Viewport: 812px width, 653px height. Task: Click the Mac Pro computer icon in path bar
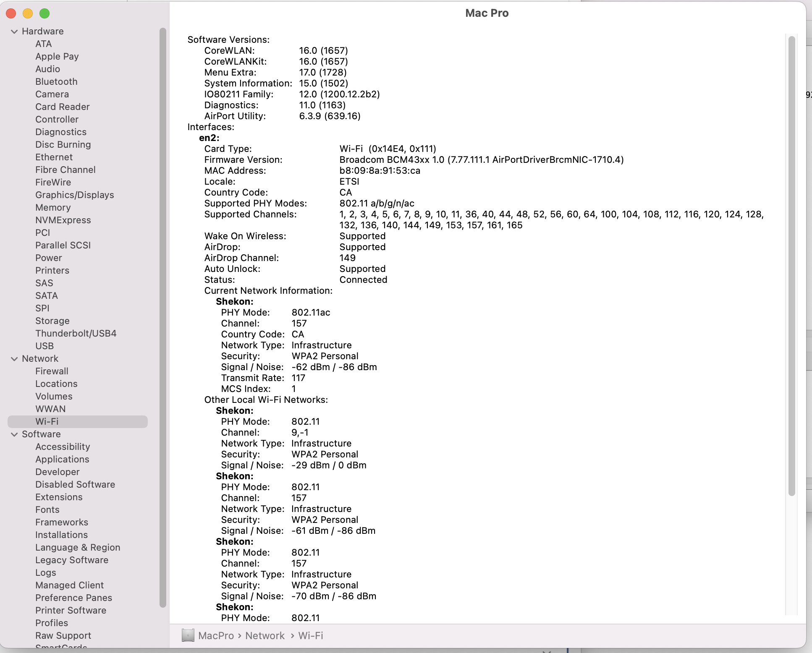(188, 635)
